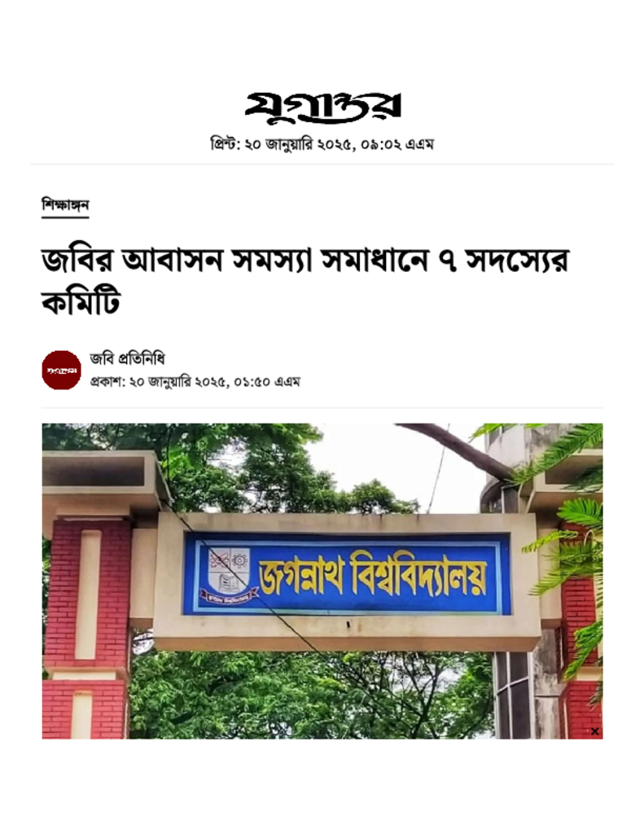Click the right red brick pillar in photo
Screen dimensions: 644x834
click(x=580, y=639)
